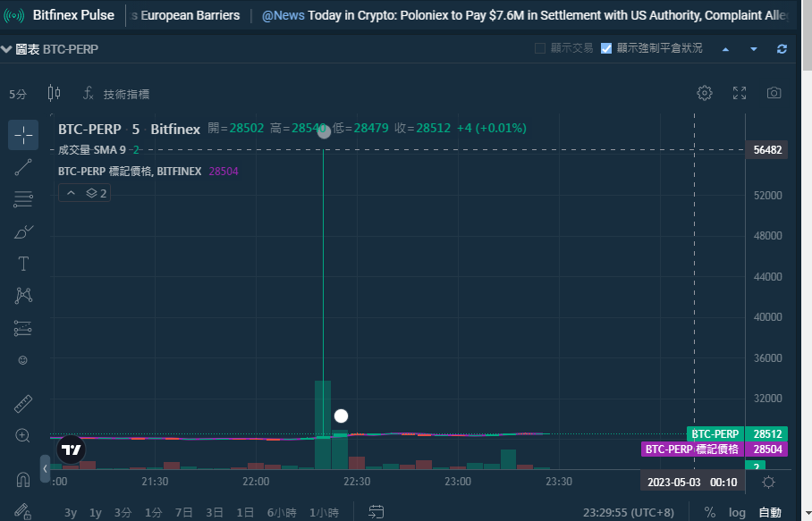This screenshot has height=521, width=812.
Task: Open the go-to-date calendar icon
Action: 376,512
